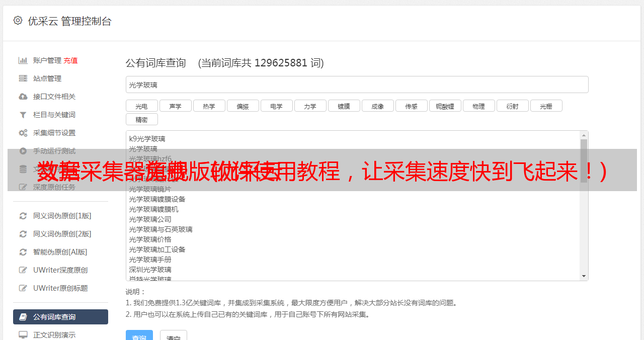644x340 pixels.
Task: Click the red 充值 link
Action: click(70, 60)
